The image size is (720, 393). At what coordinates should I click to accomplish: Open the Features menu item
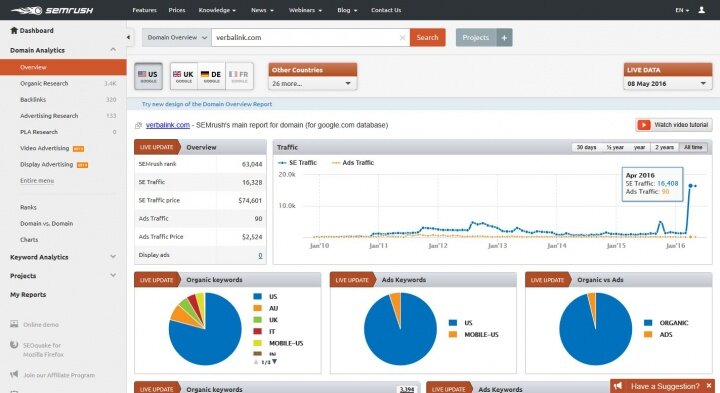tap(144, 10)
